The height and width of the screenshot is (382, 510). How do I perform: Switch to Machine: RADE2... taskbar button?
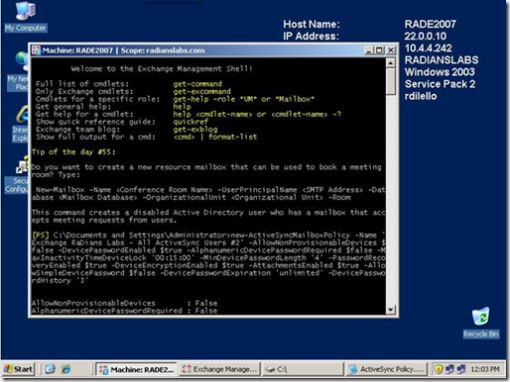[x=136, y=369]
